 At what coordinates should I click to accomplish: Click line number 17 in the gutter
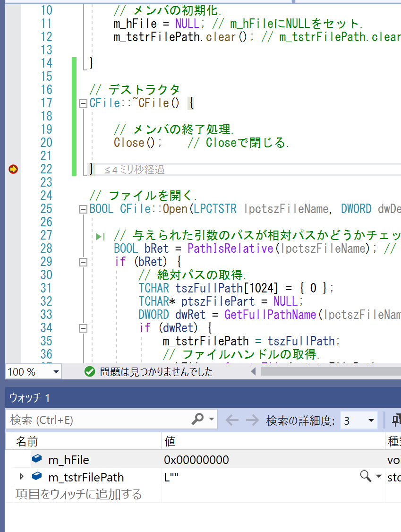coord(46,103)
